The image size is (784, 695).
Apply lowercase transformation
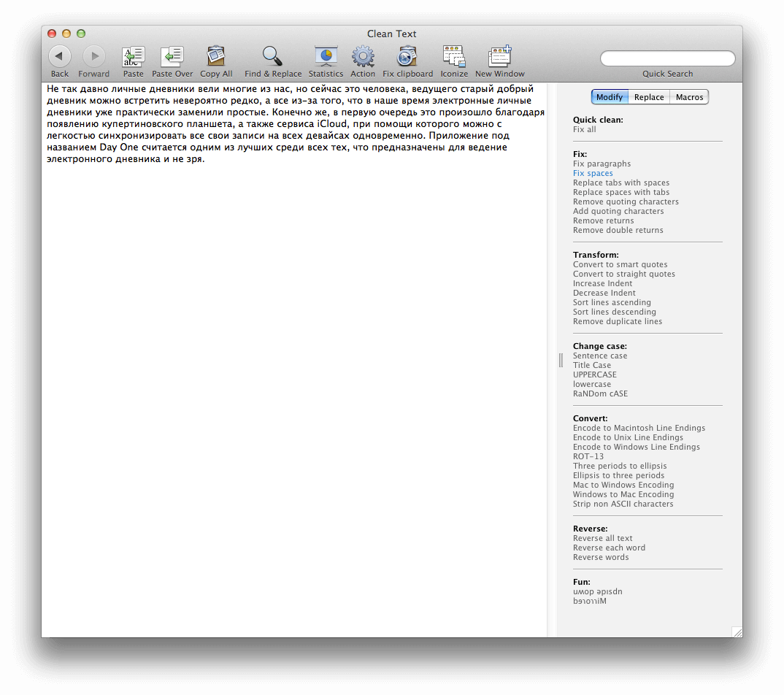tap(592, 384)
